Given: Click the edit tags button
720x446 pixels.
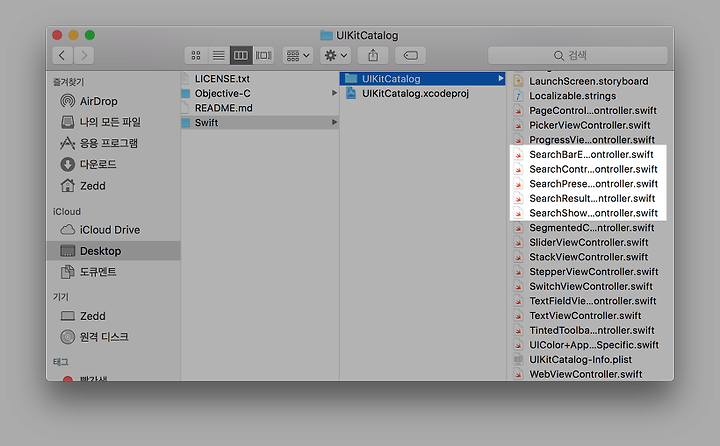Looking at the screenshot, I should point(411,56).
